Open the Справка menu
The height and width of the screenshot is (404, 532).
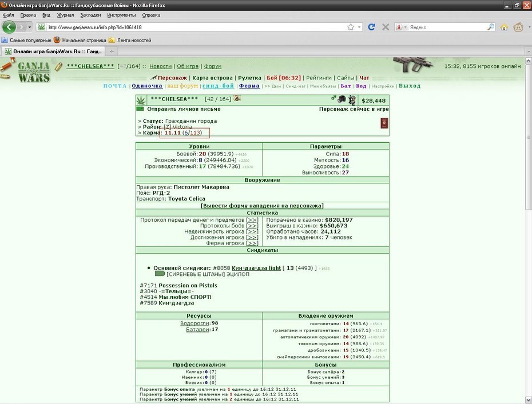point(151,15)
